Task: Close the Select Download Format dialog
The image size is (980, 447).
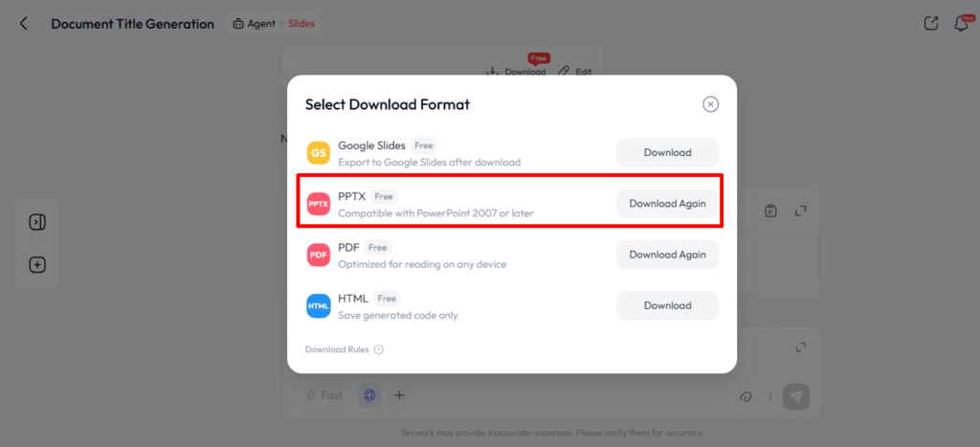Action: (x=710, y=104)
